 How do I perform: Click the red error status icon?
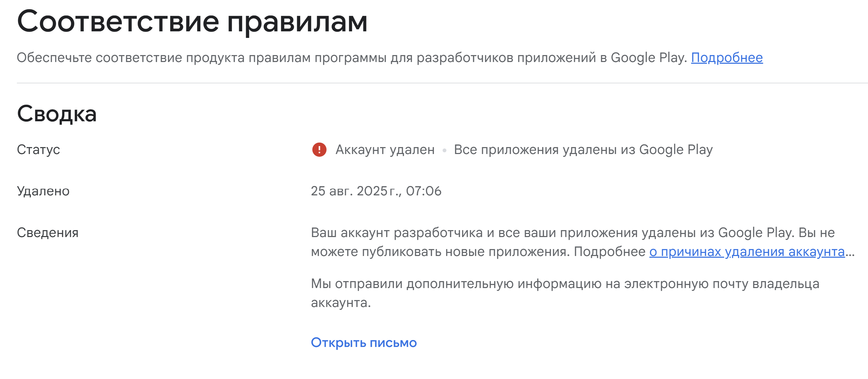(x=319, y=150)
